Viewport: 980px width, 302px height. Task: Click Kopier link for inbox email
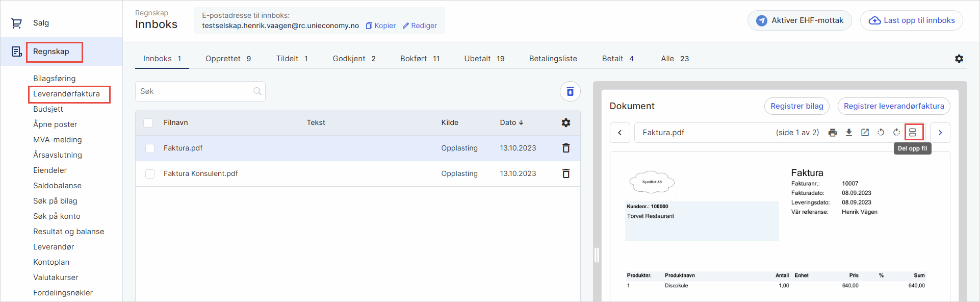381,26
